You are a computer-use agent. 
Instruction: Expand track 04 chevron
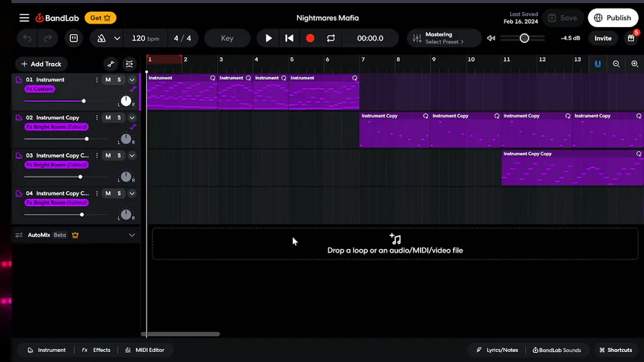pyautogui.click(x=132, y=193)
